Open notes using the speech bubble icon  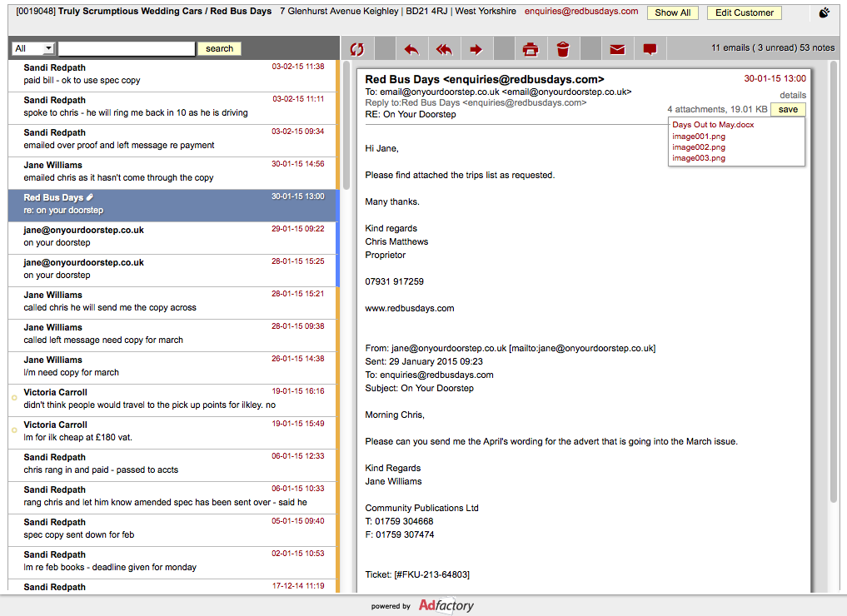[650, 49]
